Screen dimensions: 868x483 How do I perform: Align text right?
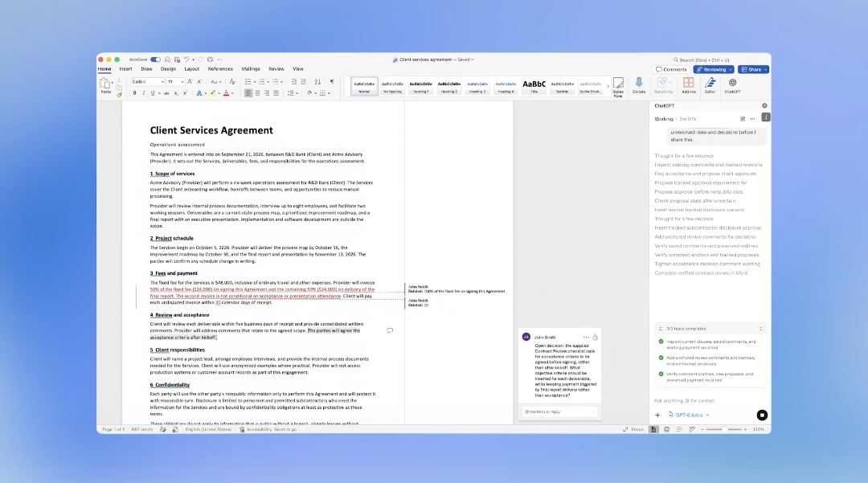[x=267, y=93]
